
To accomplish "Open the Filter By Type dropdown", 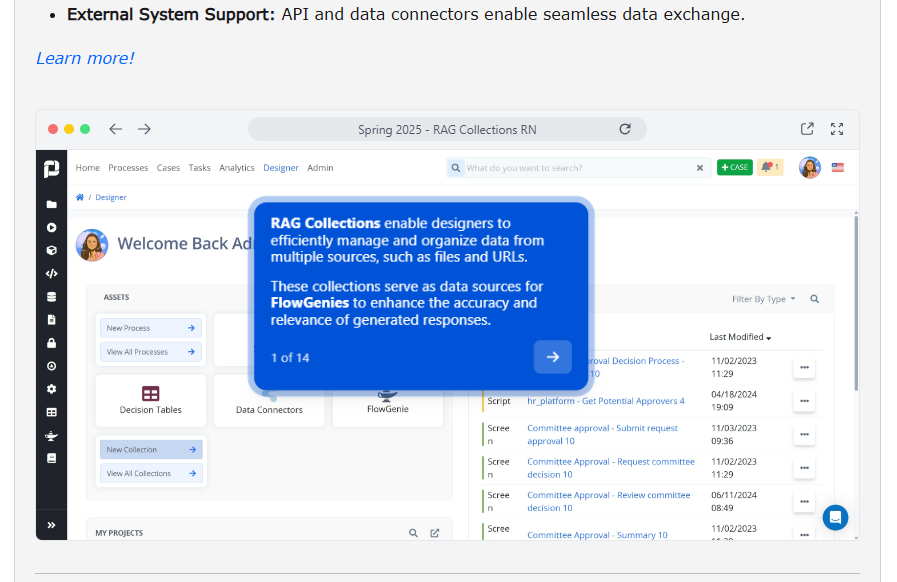I will click(x=764, y=299).
